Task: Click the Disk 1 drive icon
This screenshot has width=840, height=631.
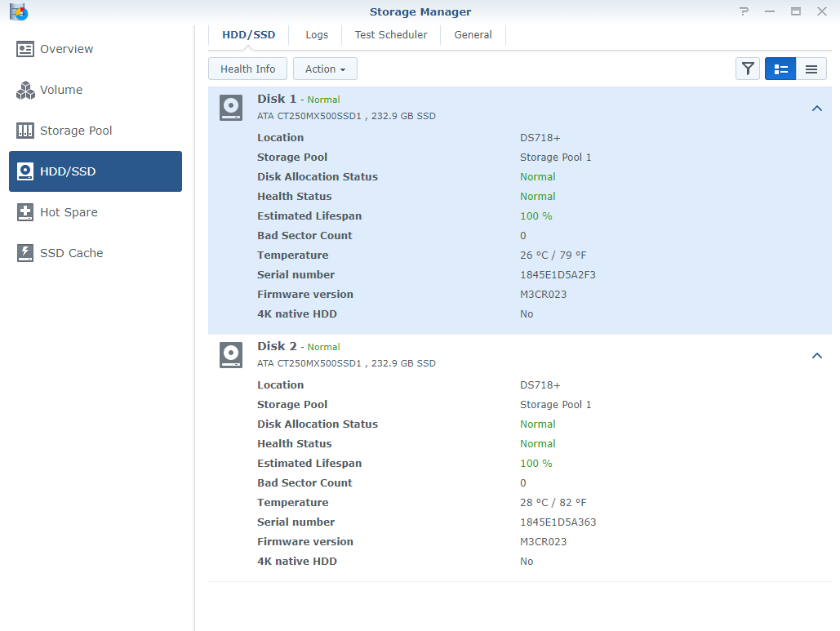Action: point(231,108)
